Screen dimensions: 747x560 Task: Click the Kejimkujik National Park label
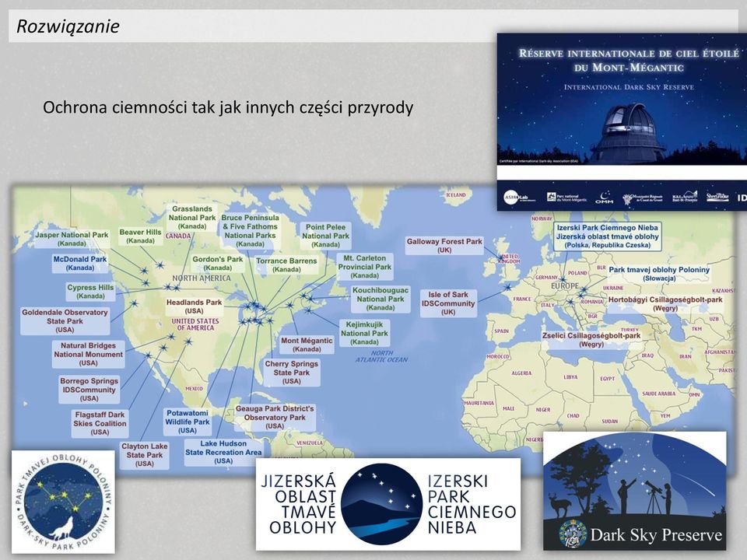(x=364, y=333)
